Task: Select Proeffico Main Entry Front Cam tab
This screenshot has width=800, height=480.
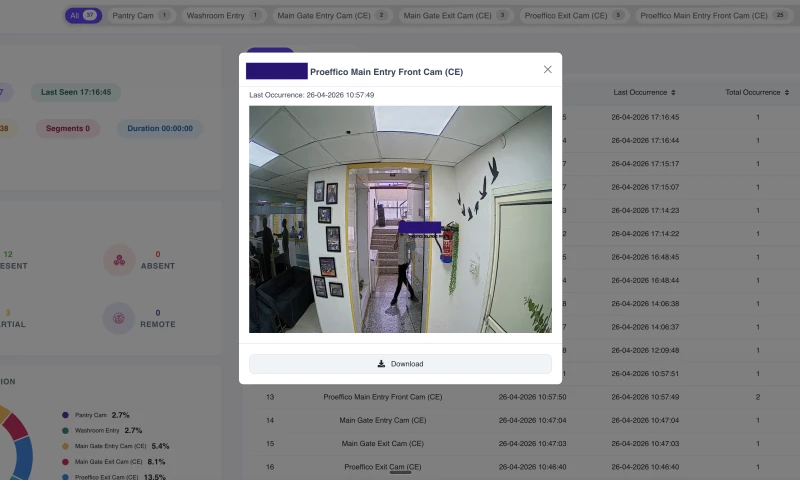Action: click(714, 15)
